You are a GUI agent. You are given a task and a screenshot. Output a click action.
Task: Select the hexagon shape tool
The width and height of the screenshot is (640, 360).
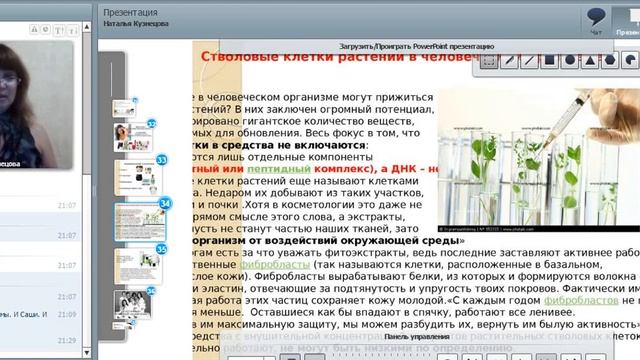610,60
